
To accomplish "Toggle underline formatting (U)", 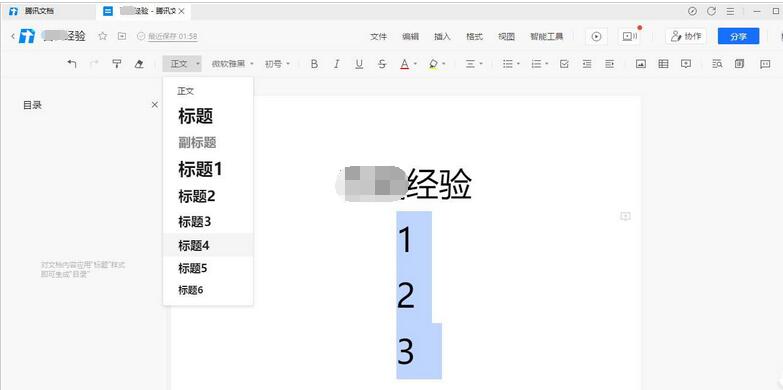I will (359, 64).
